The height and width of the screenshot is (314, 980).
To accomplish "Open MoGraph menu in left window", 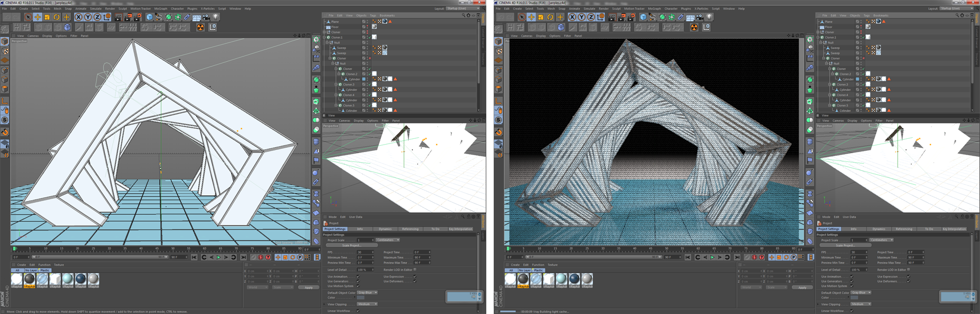I will [160, 8].
